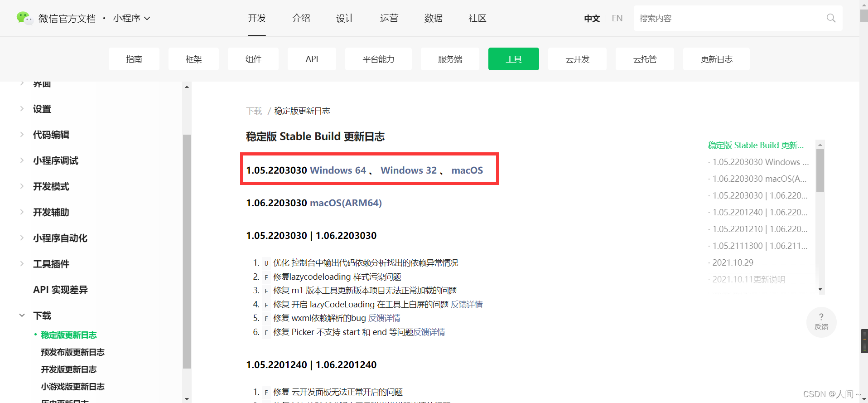Select the 运营 top menu
Image resolution: width=868 pixels, height=403 pixels.
(389, 18)
